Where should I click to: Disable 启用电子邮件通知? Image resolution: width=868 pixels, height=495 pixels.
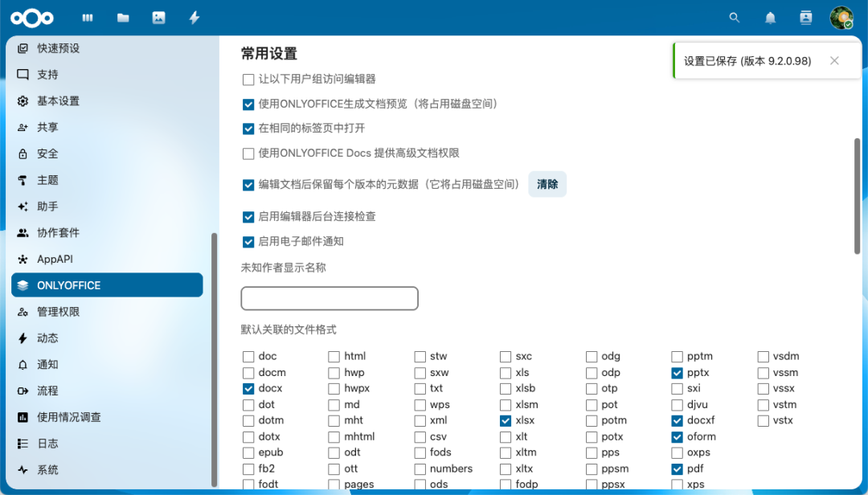click(x=248, y=242)
